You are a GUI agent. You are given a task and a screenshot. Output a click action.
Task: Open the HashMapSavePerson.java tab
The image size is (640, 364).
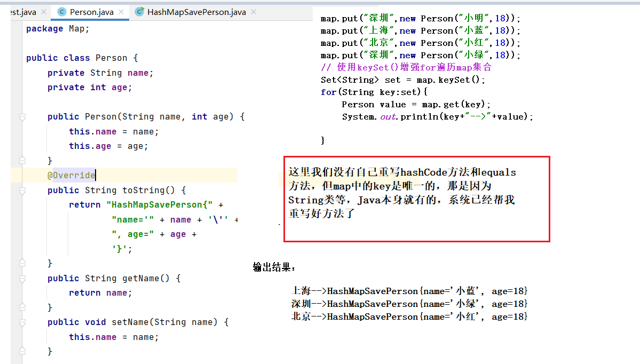196,12
